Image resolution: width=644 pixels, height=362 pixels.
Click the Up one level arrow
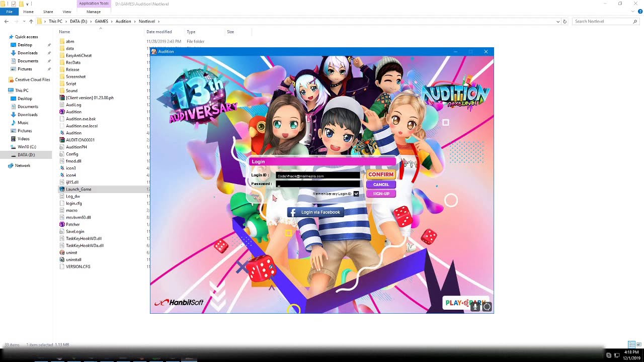pos(31,22)
